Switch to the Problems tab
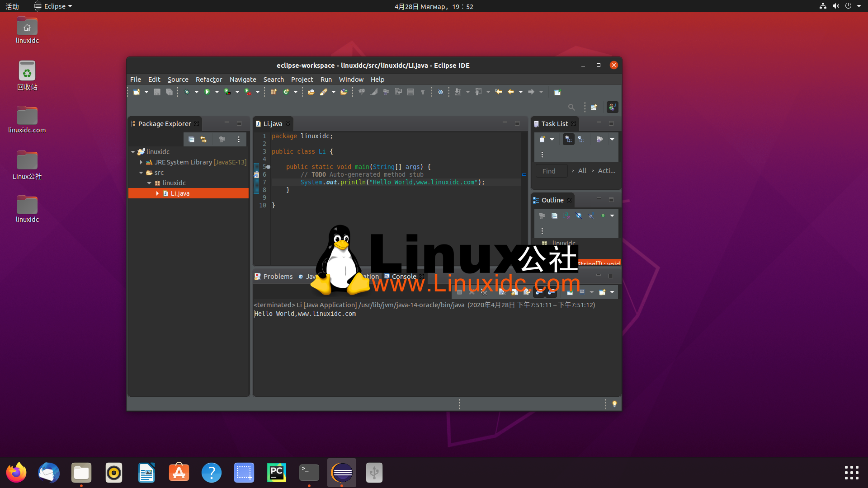 tap(274, 277)
